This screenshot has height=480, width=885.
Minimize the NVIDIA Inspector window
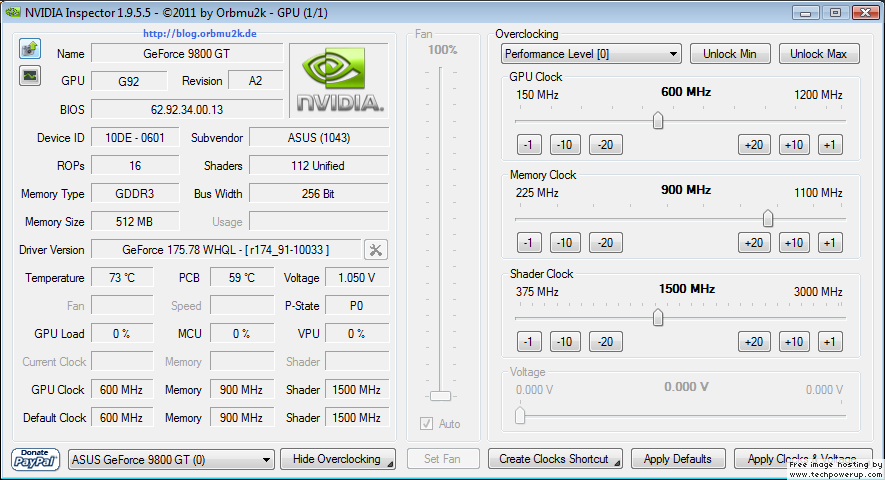(x=805, y=12)
